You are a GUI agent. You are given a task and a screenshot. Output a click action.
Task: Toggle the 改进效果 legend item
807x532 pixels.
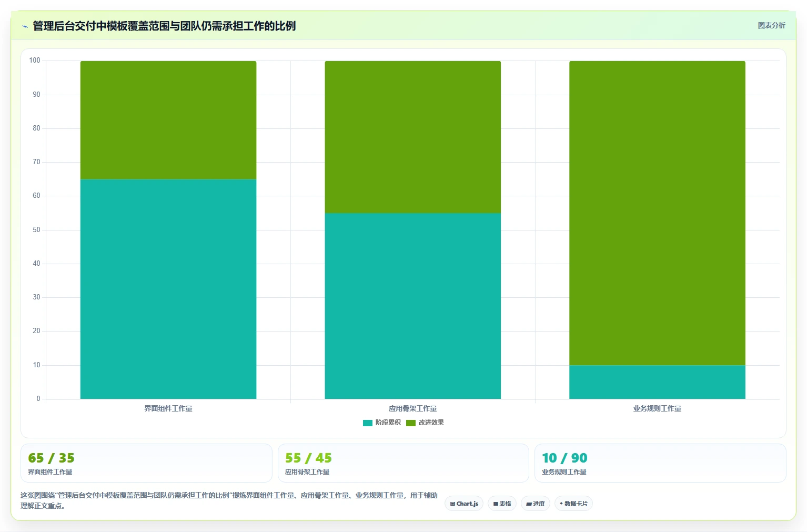click(x=425, y=423)
